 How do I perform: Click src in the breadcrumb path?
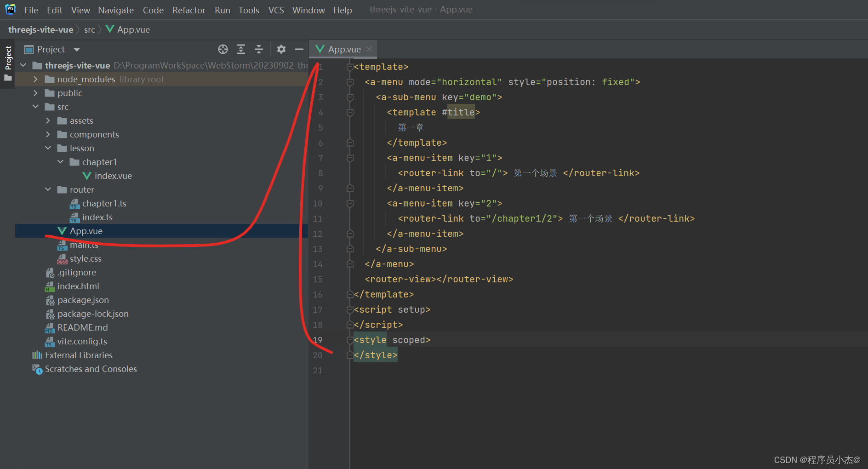89,29
